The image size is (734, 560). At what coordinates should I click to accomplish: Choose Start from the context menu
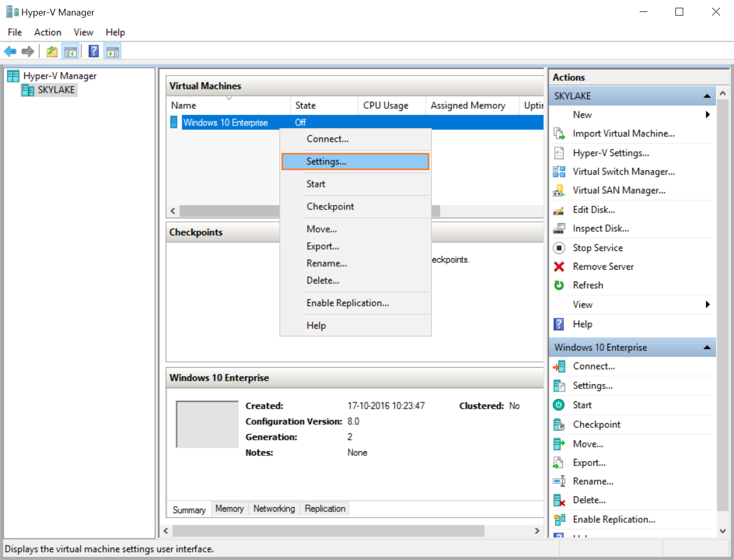coord(355,184)
